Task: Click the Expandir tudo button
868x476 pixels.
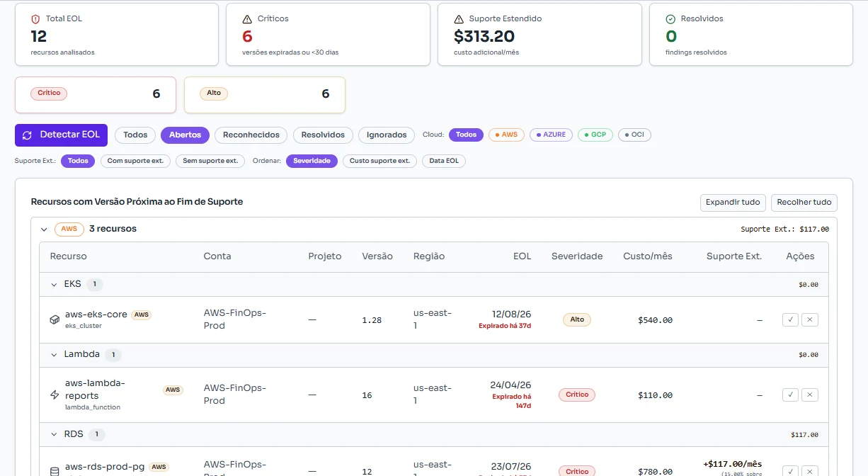Action: click(733, 203)
